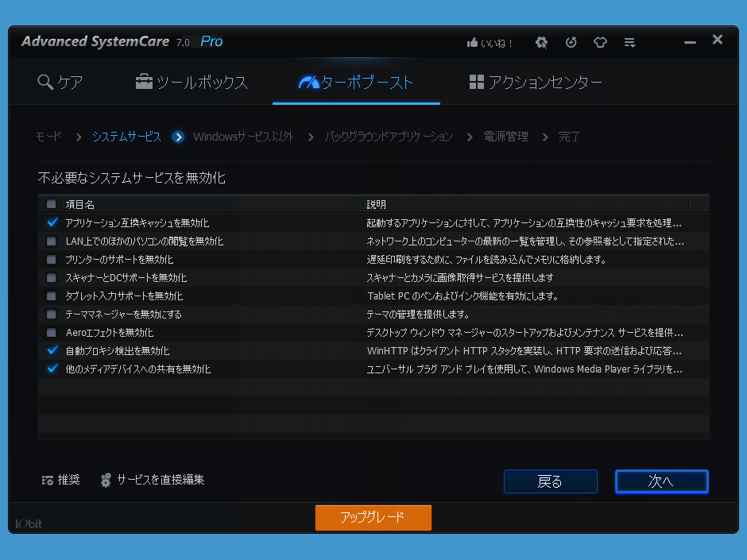Go to 完了 step
The image size is (747, 560).
pos(569,137)
